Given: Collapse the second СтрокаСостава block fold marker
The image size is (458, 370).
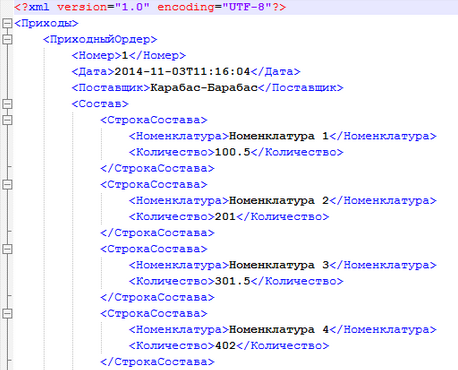Looking at the screenshot, I should [7, 184].
